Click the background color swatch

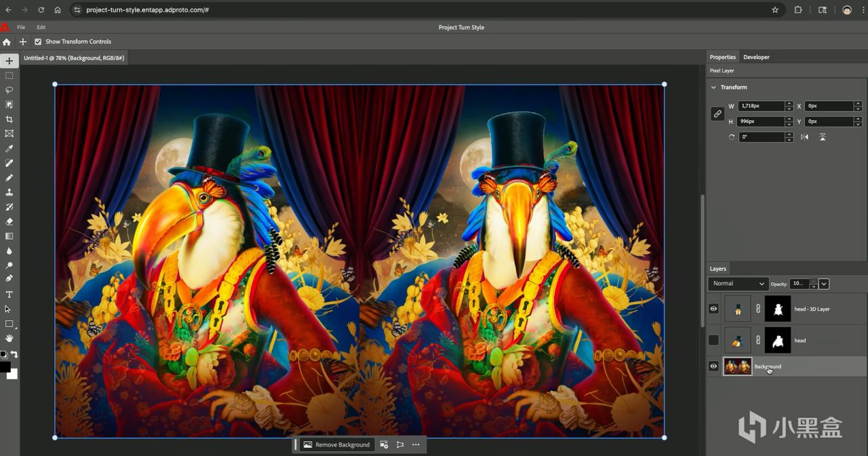tap(14, 375)
